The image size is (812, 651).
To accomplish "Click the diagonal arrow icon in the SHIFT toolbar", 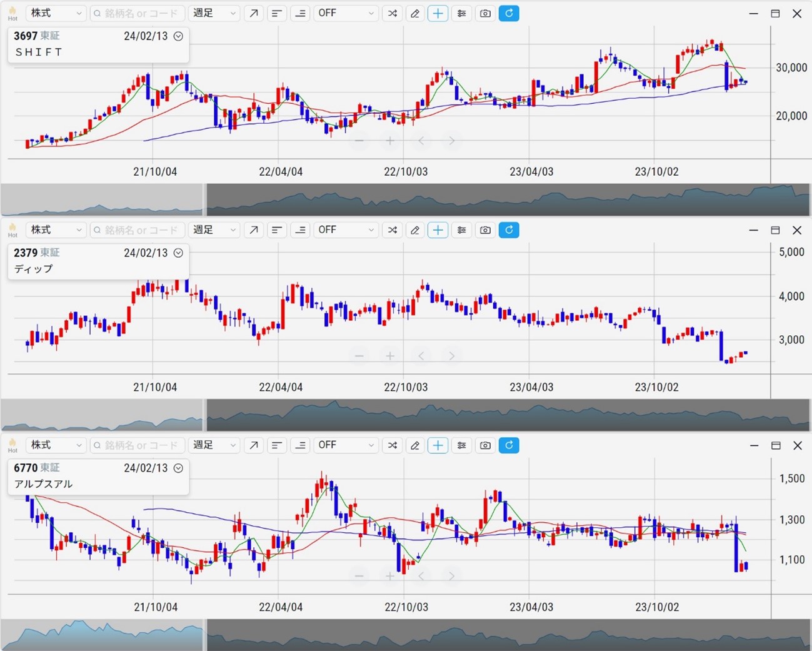I will [x=253, y=13].
